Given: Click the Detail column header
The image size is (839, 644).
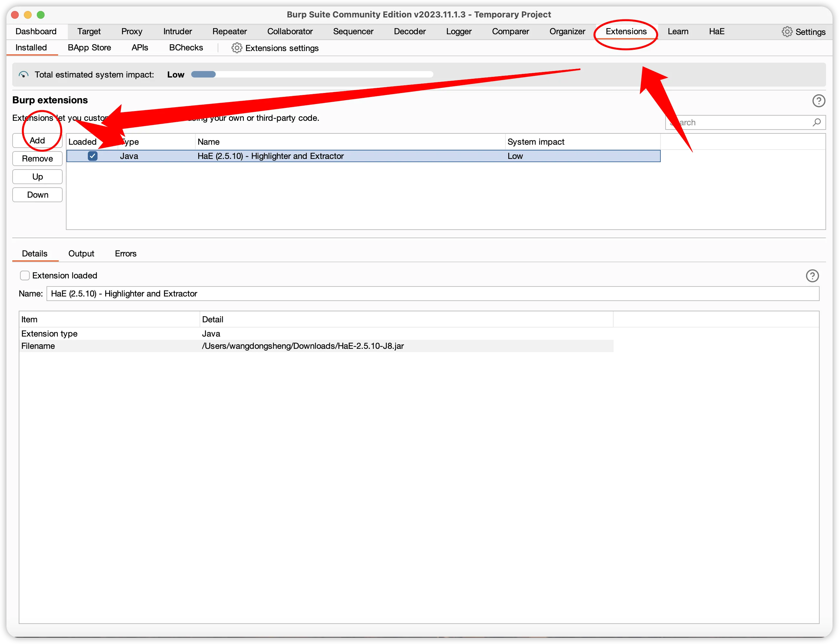Looking at the screenshot, I should coord(406,319).
